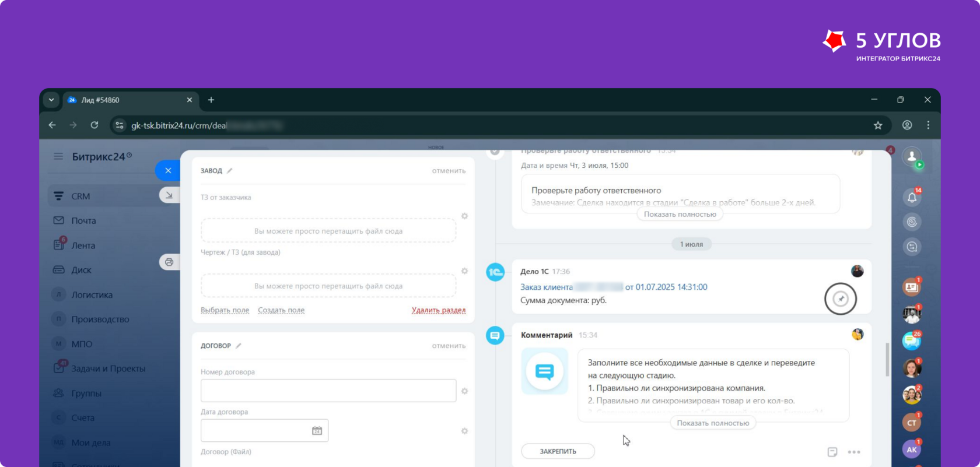Click отменить in the ЗАВОД section
The image size is (980, 467).
coord(449,171)
